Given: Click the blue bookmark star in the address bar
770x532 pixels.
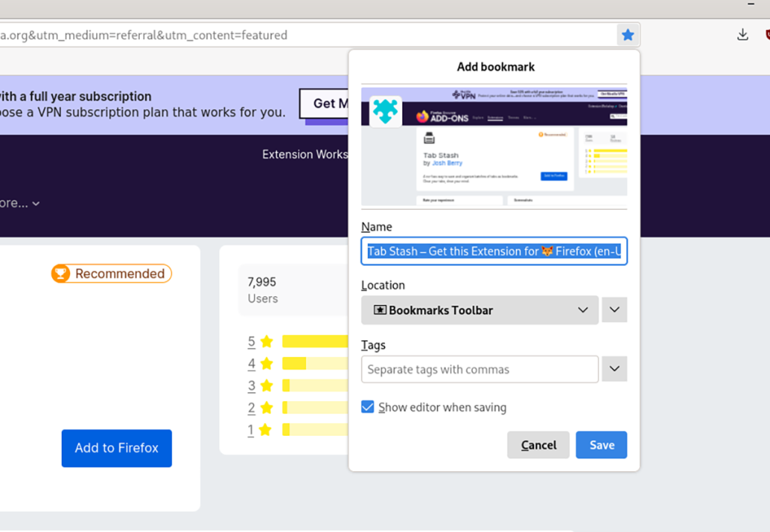Looking at the screenshot, I should click(628, 35).
